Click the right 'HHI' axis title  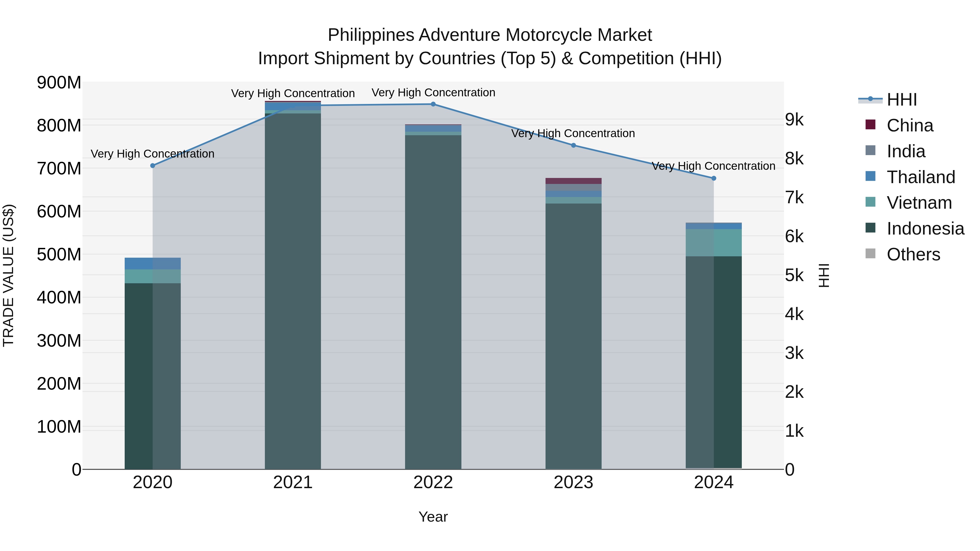pos(824,275)
